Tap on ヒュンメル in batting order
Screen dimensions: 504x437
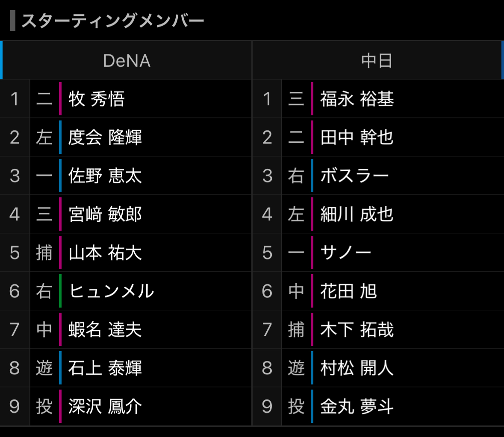111,291
